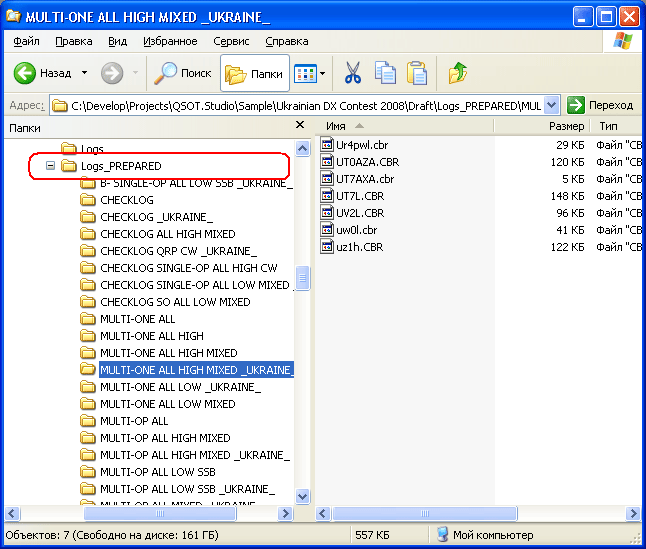646x549 pixels.
Task: Select the UT7L.CBR file
Action: tap(360, 196)
